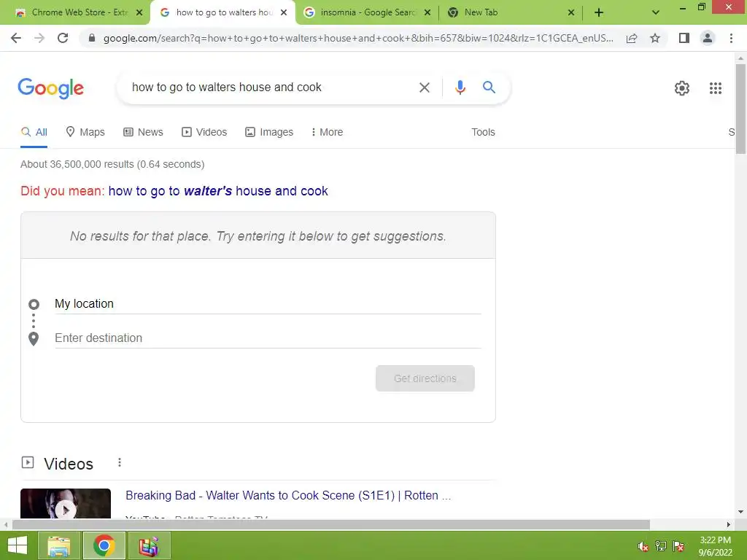Share this page icon in address bar
This screenshot has width=747, height=560.
click(x=632, y=38)
